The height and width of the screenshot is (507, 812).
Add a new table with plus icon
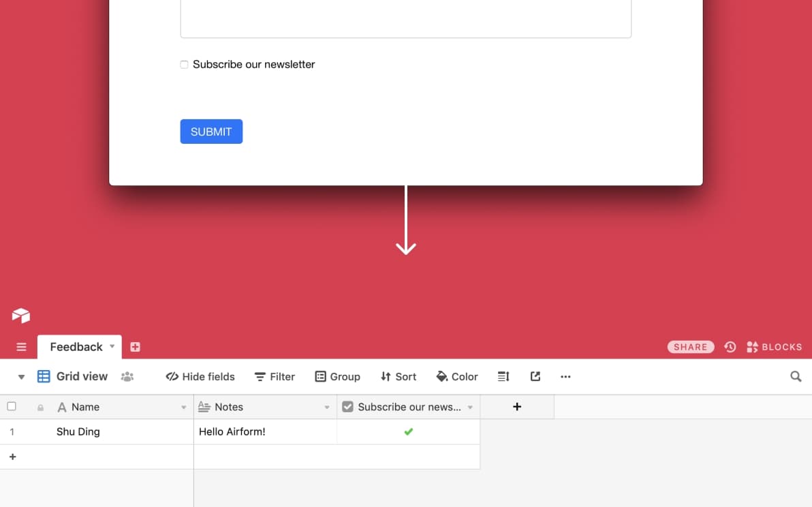click(135, 347)
